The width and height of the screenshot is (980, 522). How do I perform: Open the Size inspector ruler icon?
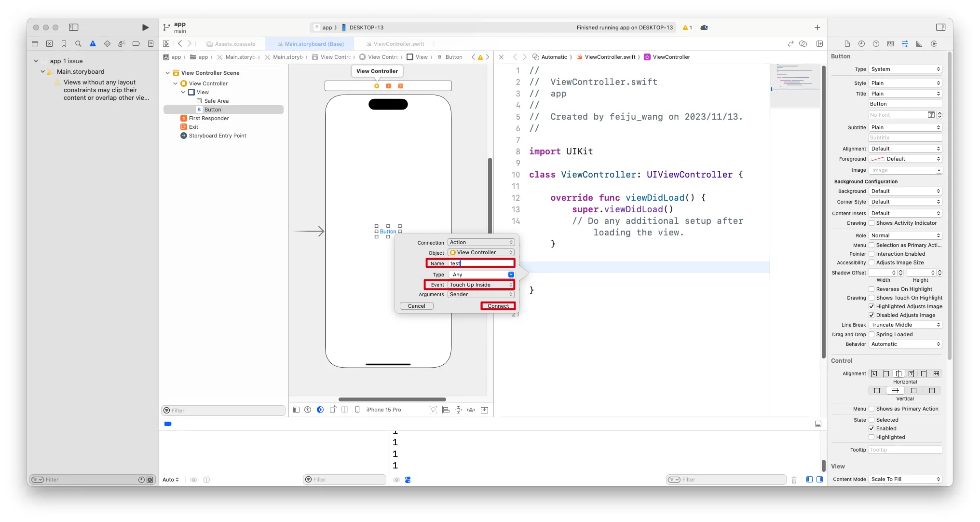click(x=919, y=44)
